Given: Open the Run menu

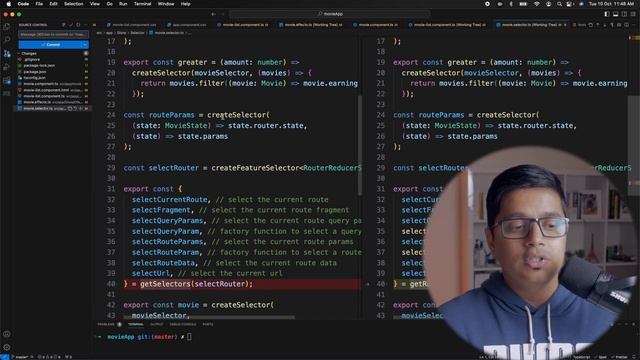Looking at the screenshot, I should click(x=123, y=4).
